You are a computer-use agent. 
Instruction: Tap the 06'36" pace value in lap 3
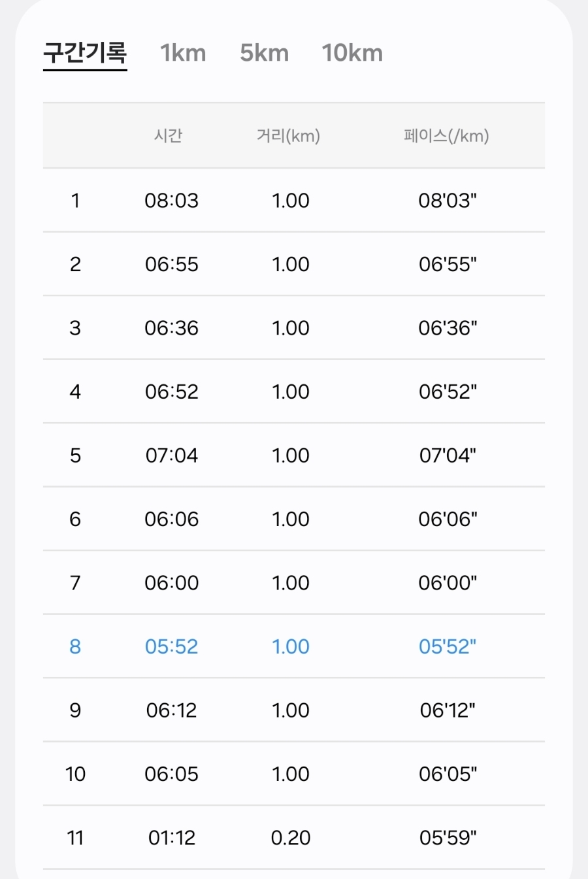point(448,327)
